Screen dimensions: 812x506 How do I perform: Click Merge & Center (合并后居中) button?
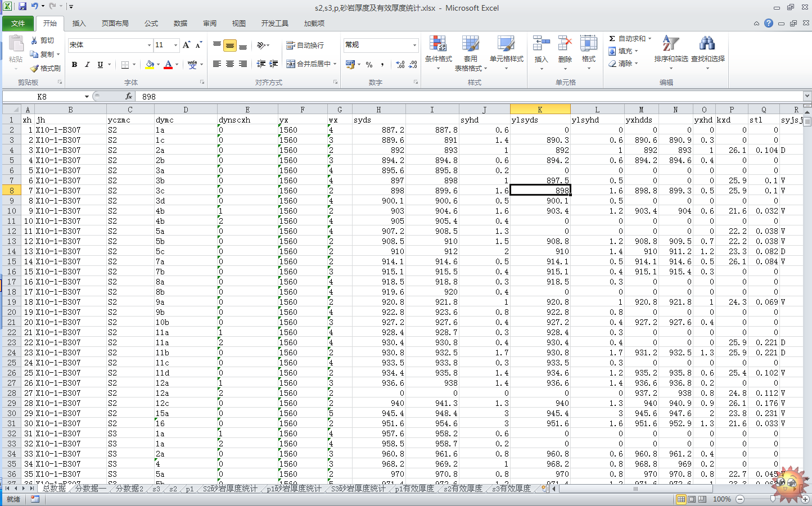click(308, 64)
